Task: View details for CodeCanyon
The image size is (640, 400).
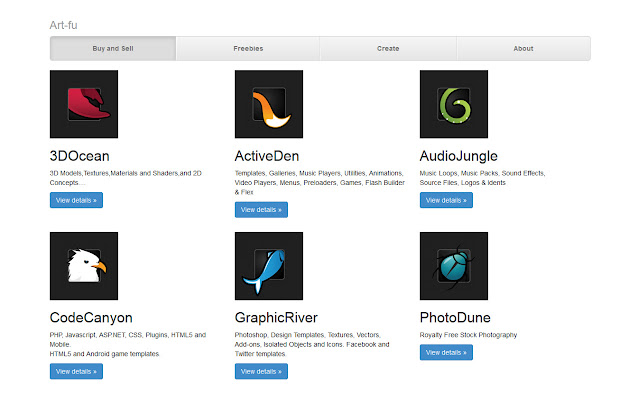Action: pyautogui.click(x=76, y=371)
